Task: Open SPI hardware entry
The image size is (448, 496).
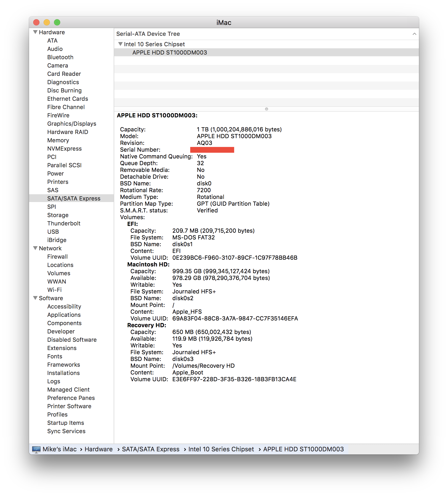Action: click(x=52, y=207)
